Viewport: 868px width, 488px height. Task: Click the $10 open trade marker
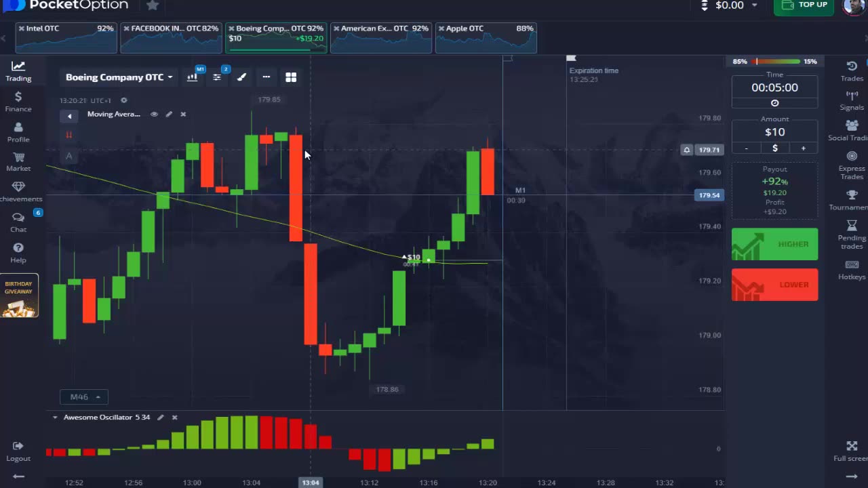click(412, 258)
